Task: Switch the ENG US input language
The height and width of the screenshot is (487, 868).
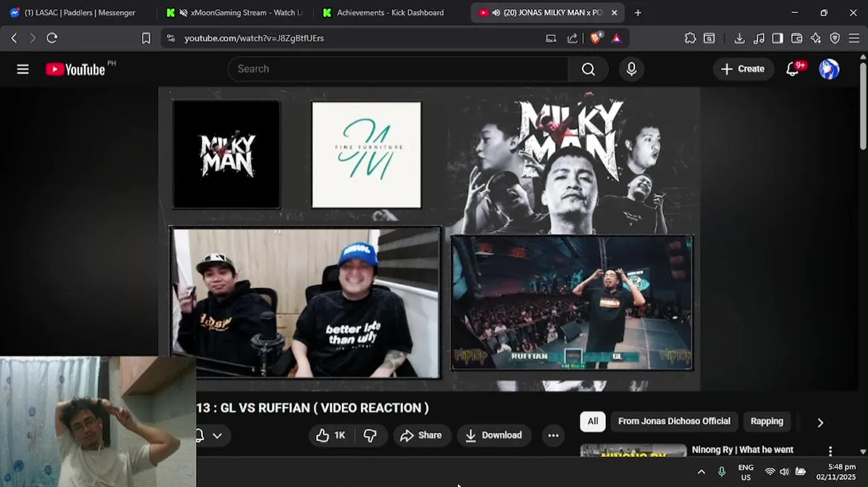Action: coord(746,472)
